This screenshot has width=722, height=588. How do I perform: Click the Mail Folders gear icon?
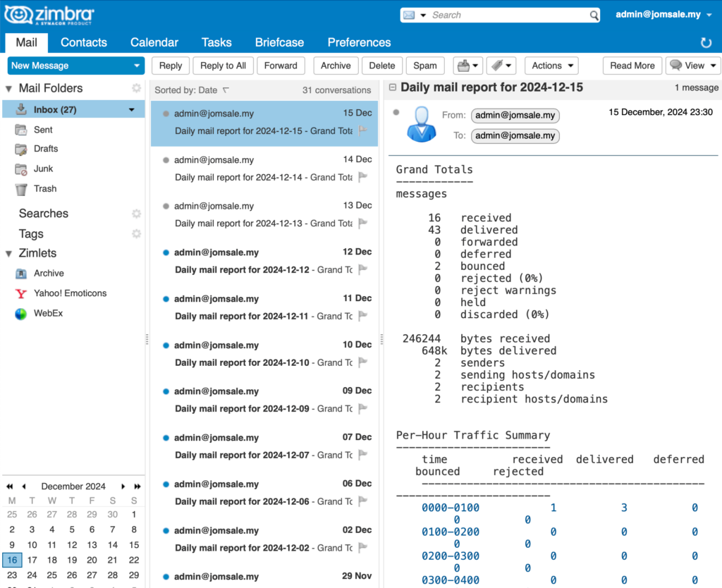pyautogui.click(x=136, y=88)
